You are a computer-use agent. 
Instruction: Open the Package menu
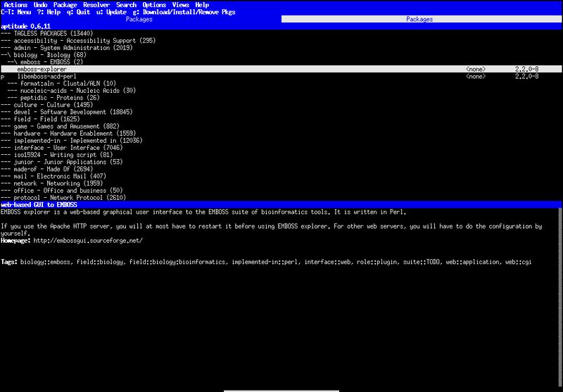point(65,5)
